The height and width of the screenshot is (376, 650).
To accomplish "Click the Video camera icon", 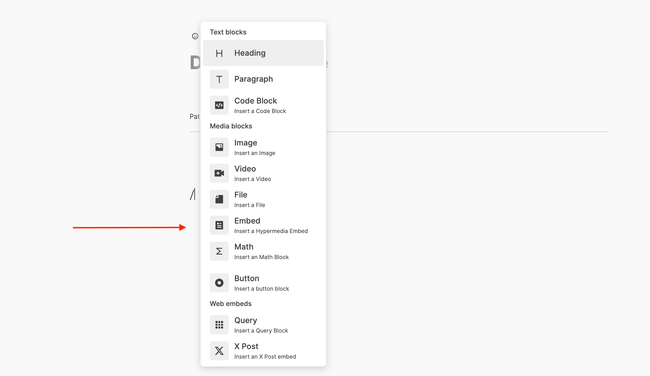I will [x=219, y=173].
